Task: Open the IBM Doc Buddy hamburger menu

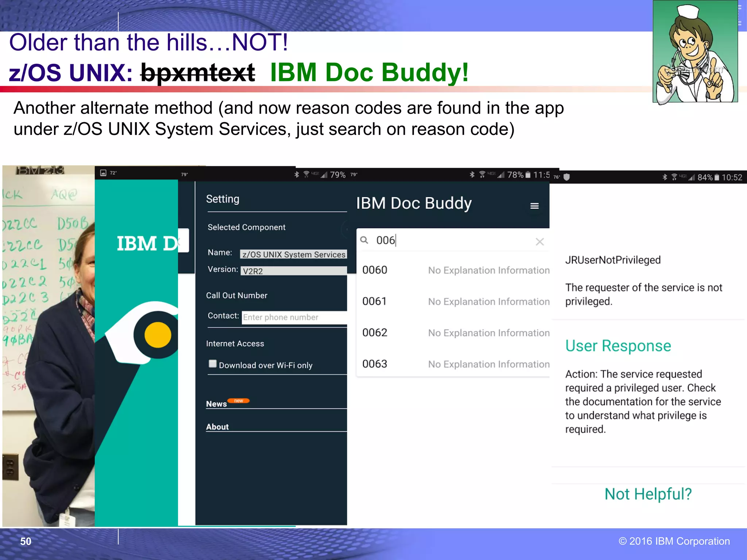Action: pos(534,206)
